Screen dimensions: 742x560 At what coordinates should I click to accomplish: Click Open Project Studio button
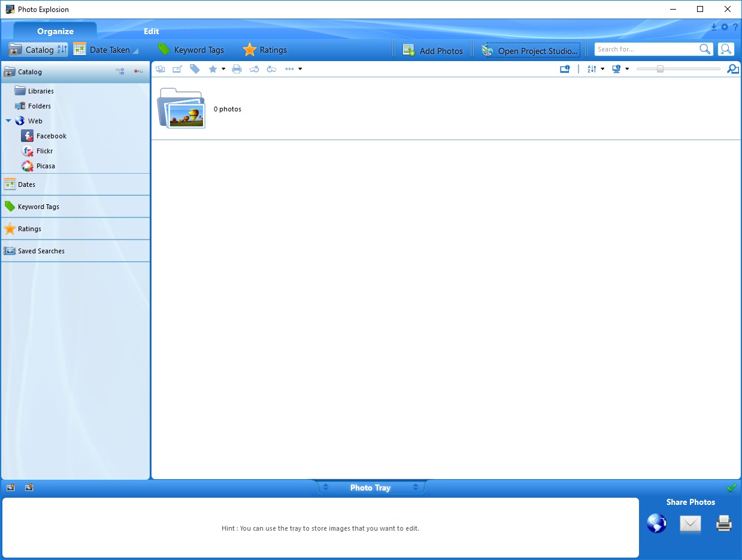(531, 50)
